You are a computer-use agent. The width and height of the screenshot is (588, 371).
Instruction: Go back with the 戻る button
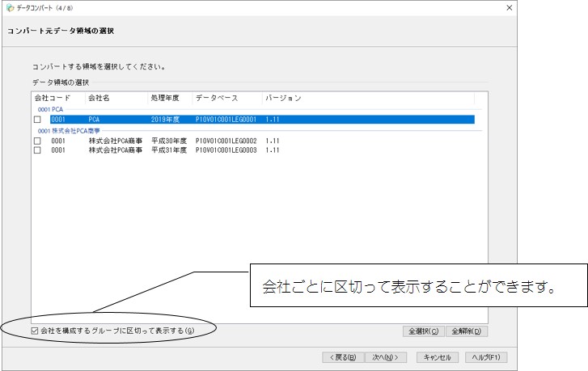[x=341, y=356]
